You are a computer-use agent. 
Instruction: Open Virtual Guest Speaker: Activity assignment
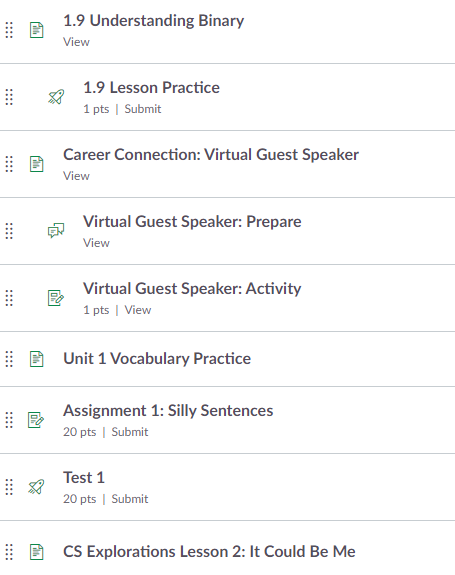coord(192,289)
